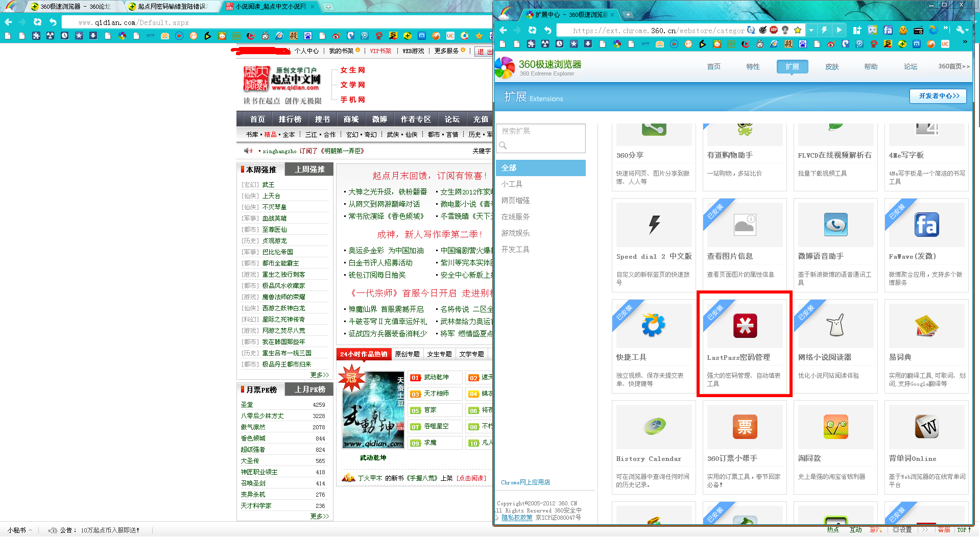980x537 pixels.
Task: Open the 淘同款 extension icon
Action: pos(835,427)
